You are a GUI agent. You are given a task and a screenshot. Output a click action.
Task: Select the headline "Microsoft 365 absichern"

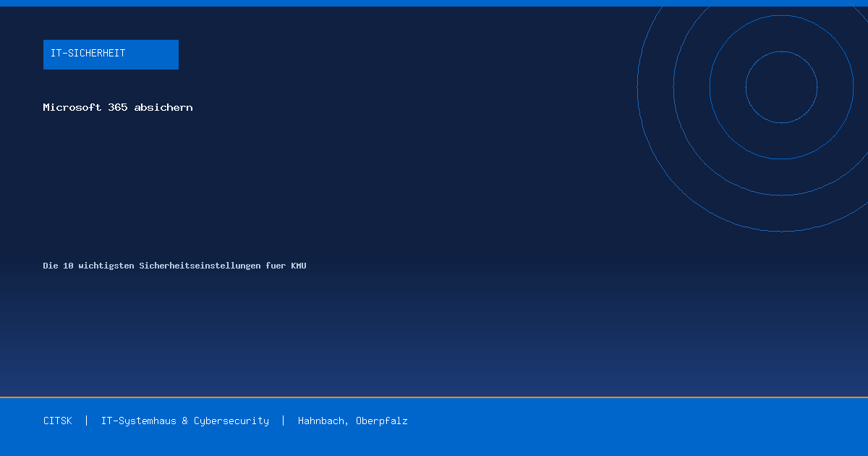118,107
